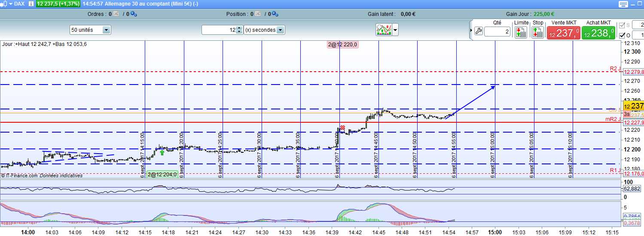644x236 pixels.
Task: Open Ordres settings gear icon
Action: [134, 14]
